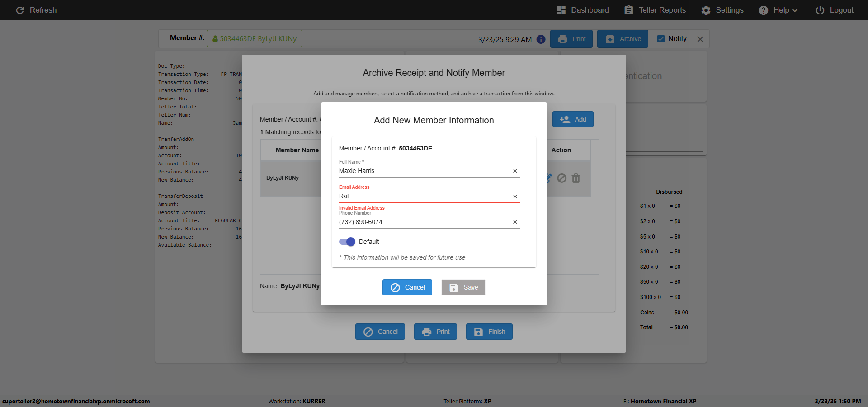868x407 pixels.
Task: Cancel the Add New Member Information dialog
Action: (407, 287)
